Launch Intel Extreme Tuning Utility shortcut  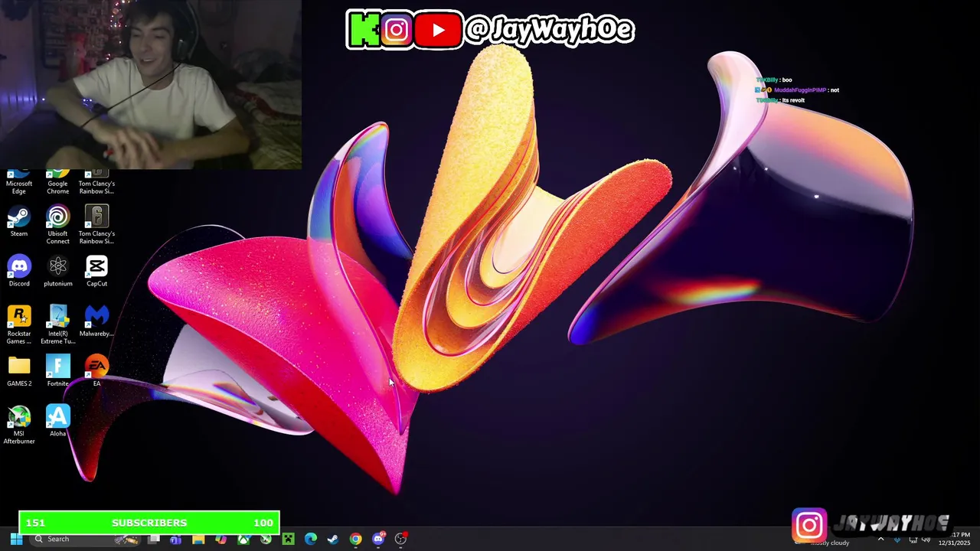click(x=57, y=325)
